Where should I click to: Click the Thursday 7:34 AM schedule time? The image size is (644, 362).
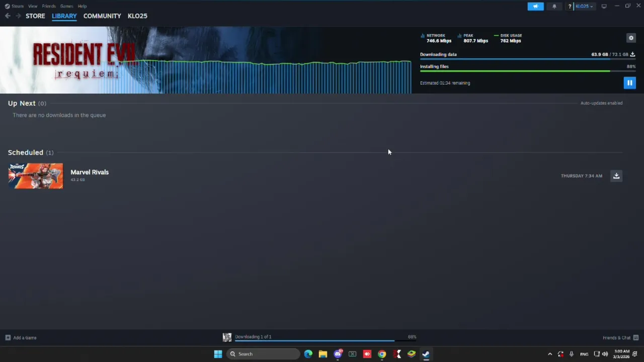click(582, 176)
